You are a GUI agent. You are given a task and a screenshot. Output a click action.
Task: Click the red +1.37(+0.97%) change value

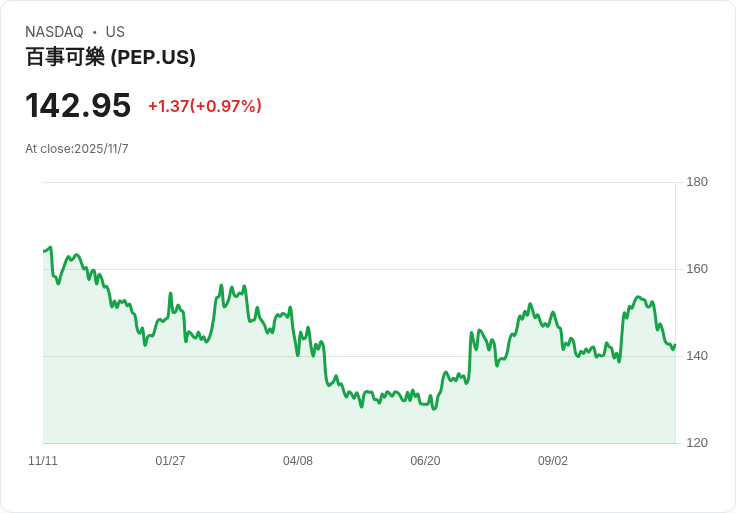tap(204, 106)
